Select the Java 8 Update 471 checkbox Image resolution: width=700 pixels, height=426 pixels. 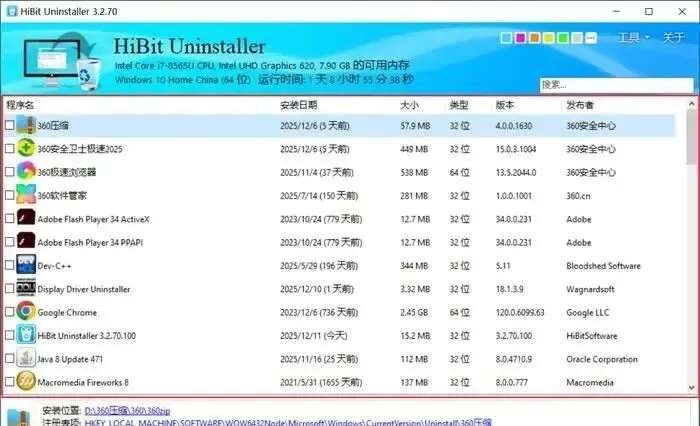click(x=9, y=359)
